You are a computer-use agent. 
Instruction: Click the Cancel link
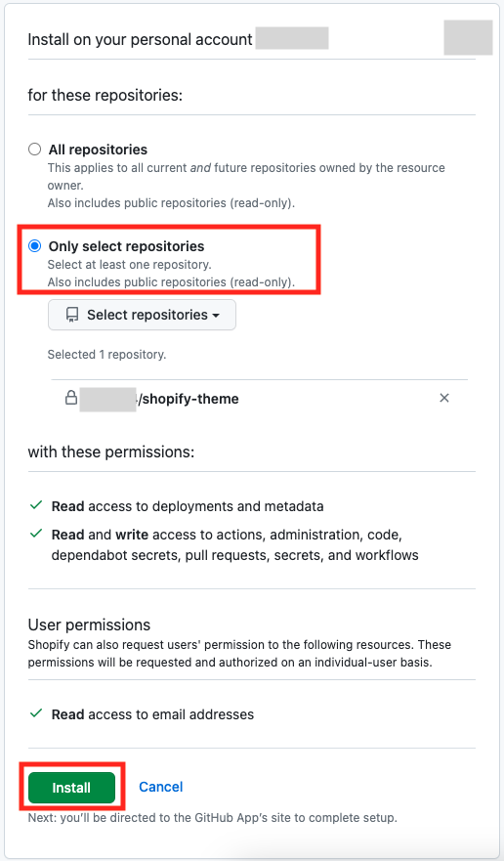161,787
